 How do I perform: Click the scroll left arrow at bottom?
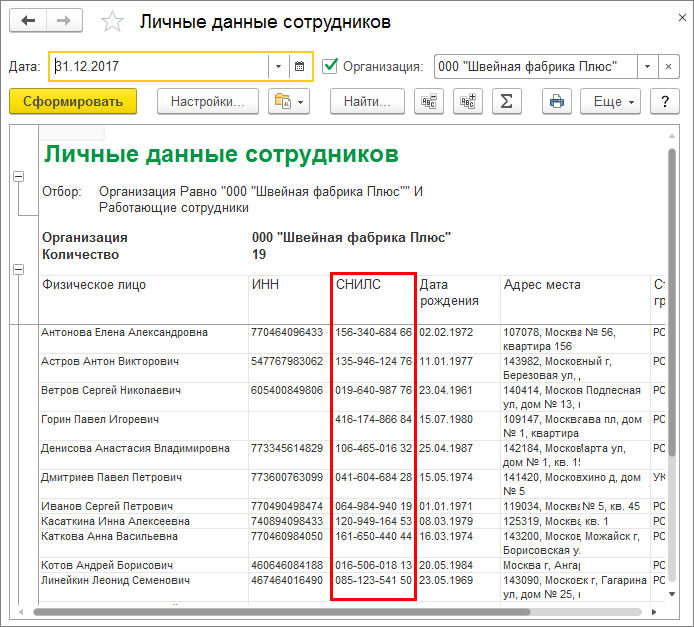pyautogui.click(x=21, y=612)
